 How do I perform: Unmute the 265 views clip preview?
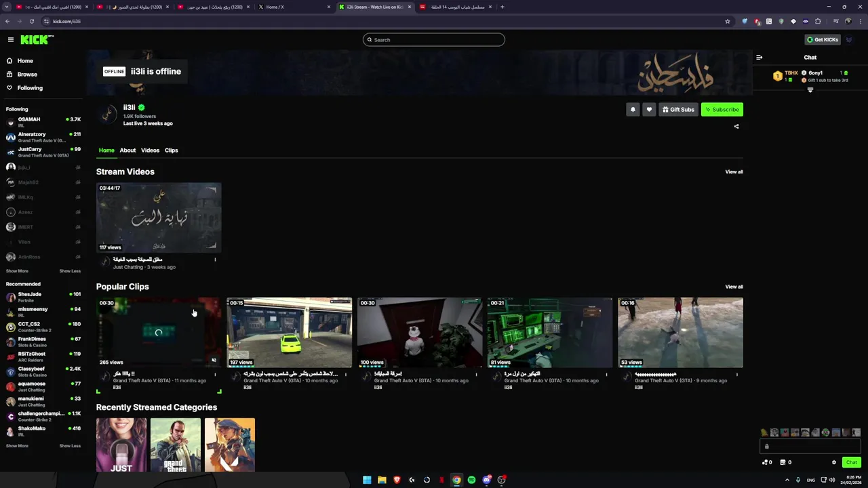click(214, 361)
